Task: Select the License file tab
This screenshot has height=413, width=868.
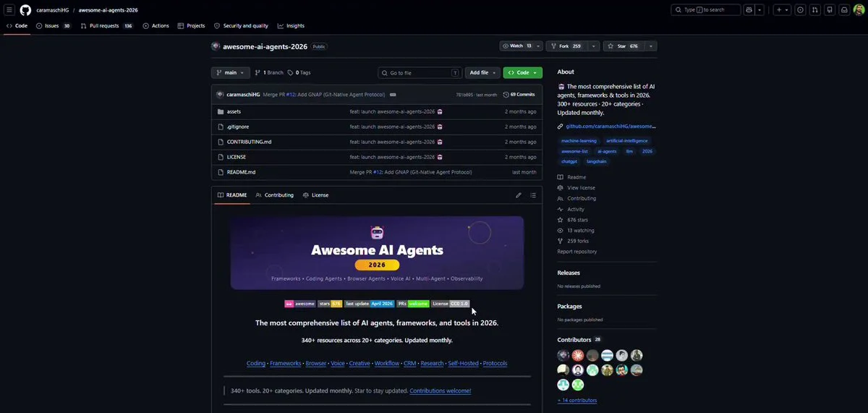Action: [315, 195]
